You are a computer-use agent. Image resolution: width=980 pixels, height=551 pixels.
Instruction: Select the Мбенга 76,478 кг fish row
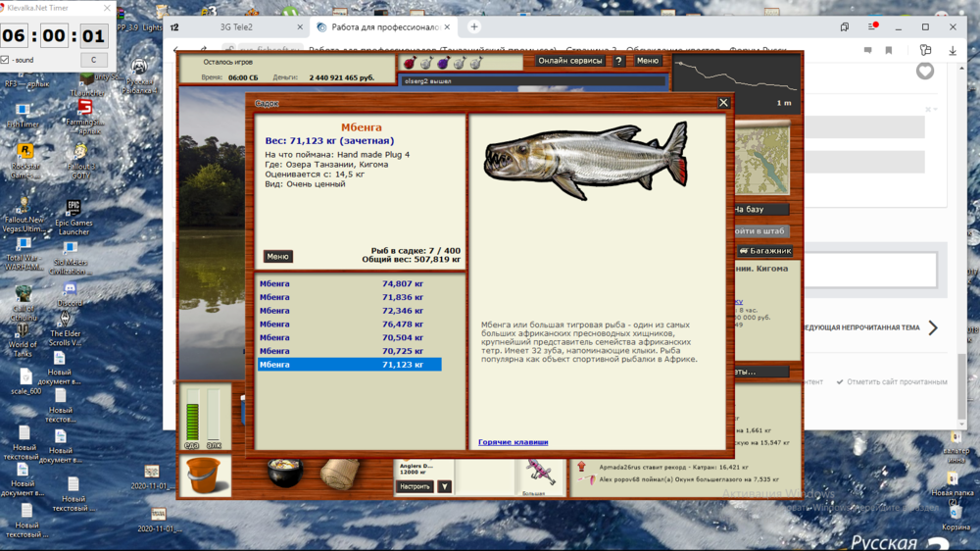click(x=349, y=325)
